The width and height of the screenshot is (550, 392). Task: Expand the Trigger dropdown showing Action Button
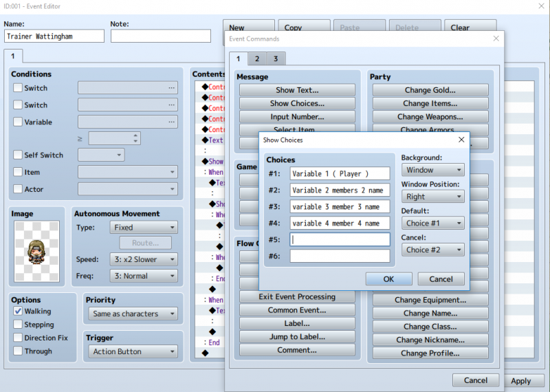(x=133, y=351)
